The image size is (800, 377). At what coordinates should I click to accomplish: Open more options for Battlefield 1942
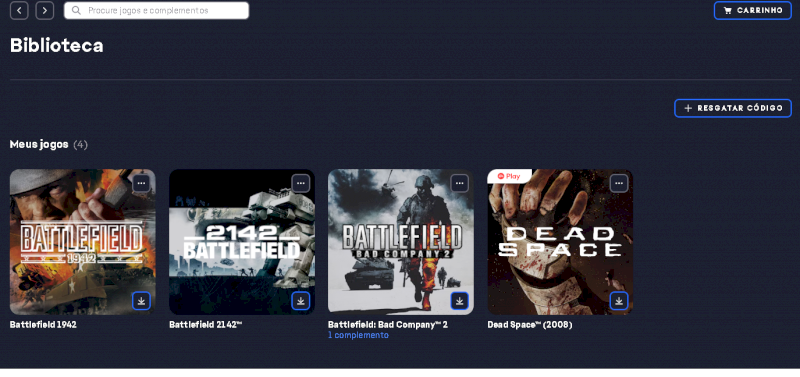[x=141, y=183]
